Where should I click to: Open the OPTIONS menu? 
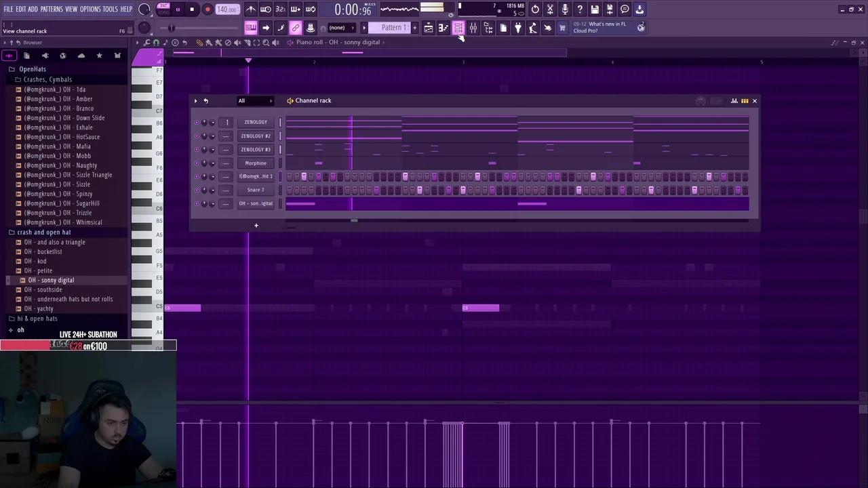(x=90, y=9)
